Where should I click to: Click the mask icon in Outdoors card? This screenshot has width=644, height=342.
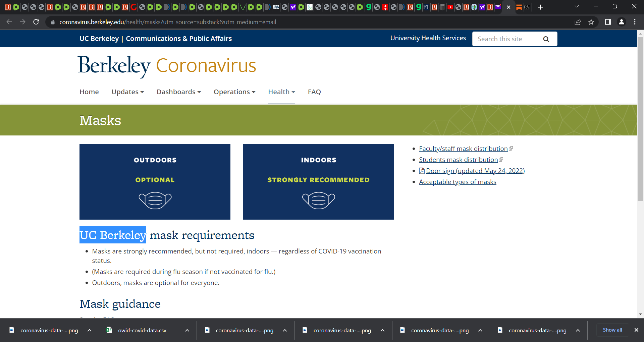(x=155, y=200)
